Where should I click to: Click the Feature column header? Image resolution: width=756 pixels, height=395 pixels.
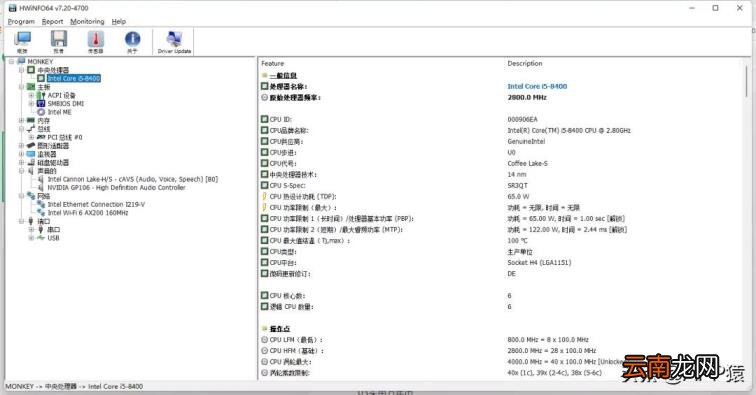[x=272, y=64]
